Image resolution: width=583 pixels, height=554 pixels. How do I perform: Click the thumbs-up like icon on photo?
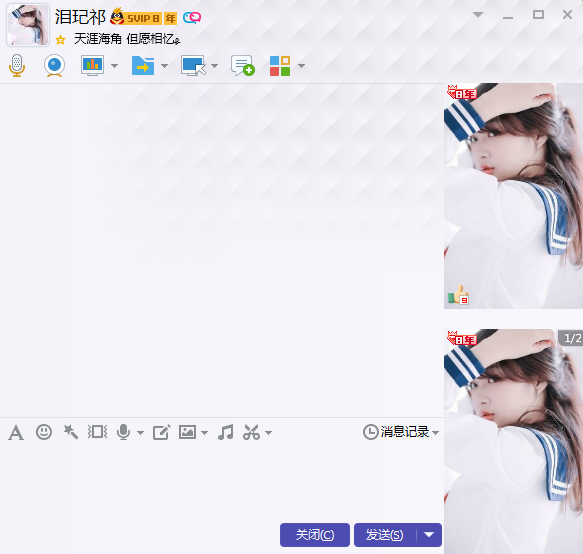click(458, 294)
